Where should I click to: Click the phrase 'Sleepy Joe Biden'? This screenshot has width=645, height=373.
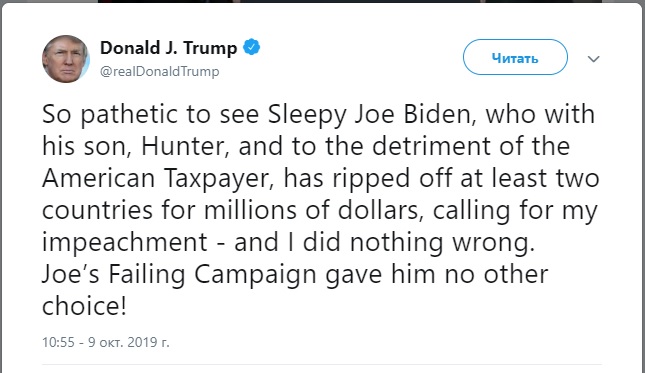(x=372, y=114)
